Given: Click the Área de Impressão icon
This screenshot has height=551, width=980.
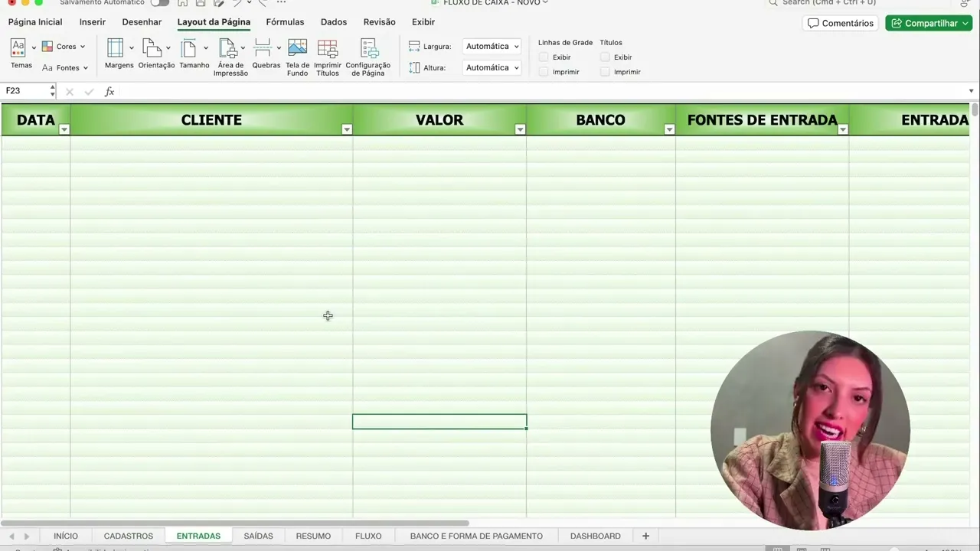Looking at the screenshot, I should [x=227, y=48].
